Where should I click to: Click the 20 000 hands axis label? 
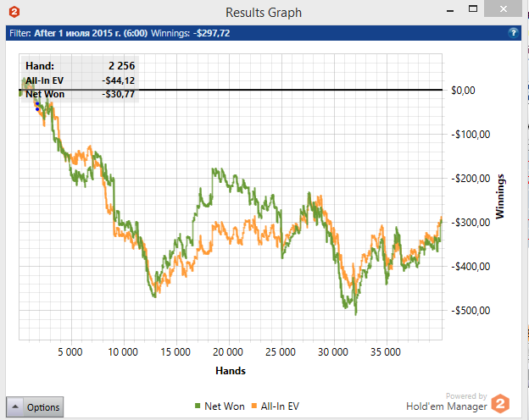[x=228, y=352]
